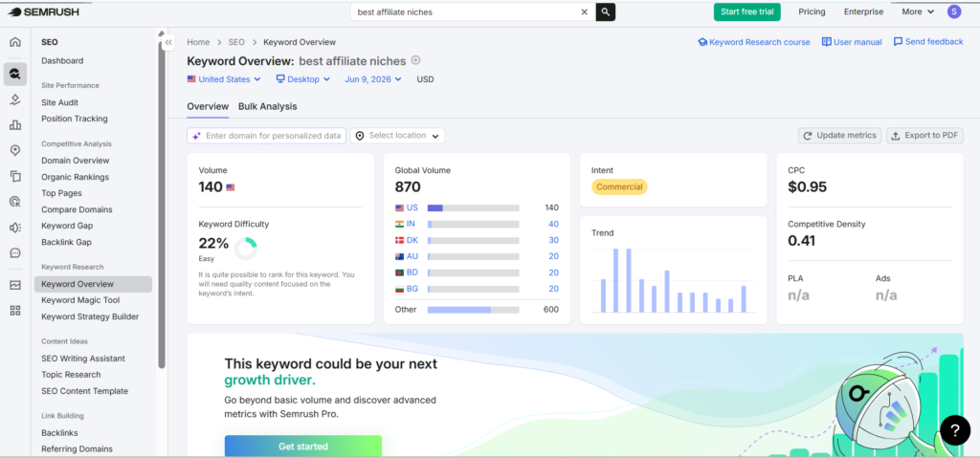Open SEO Writing Assistant in sidebar
Screen dimensions: 980x458
click(83, 358)
